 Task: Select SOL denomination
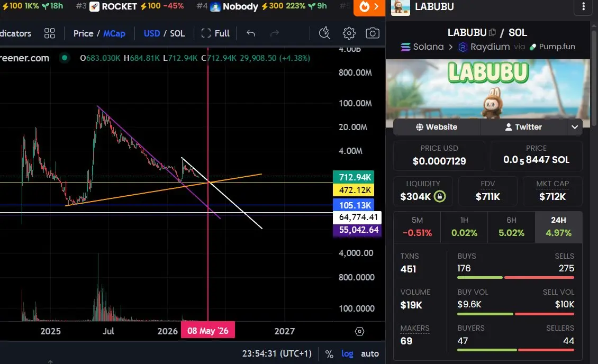coord(177,33)
